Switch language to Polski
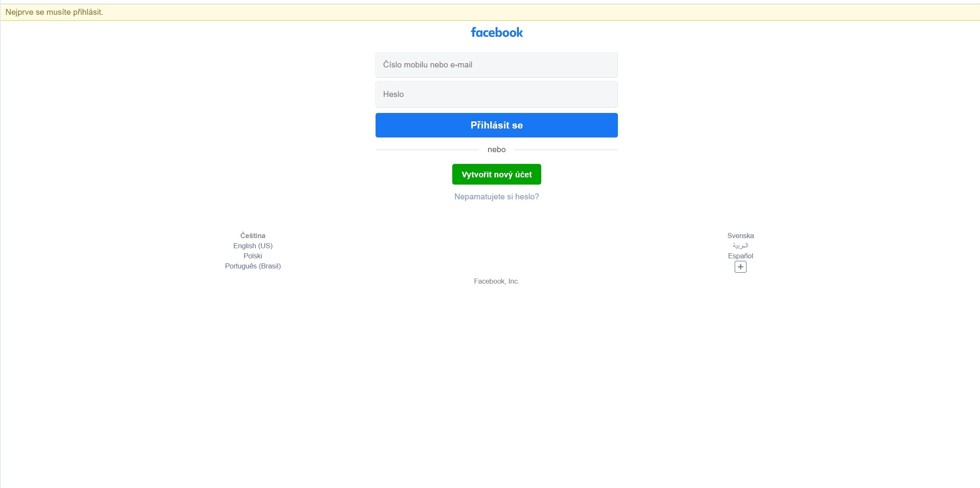 (x=253, y=256)
